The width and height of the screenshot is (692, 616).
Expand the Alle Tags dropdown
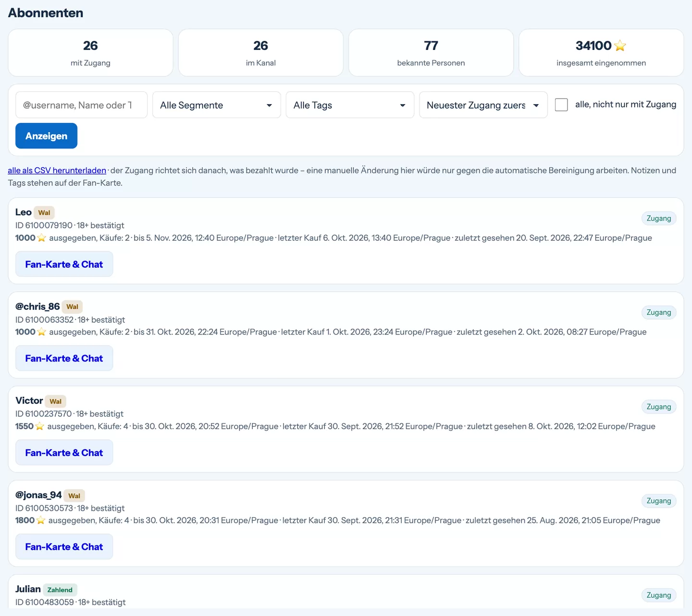[350, 105]
